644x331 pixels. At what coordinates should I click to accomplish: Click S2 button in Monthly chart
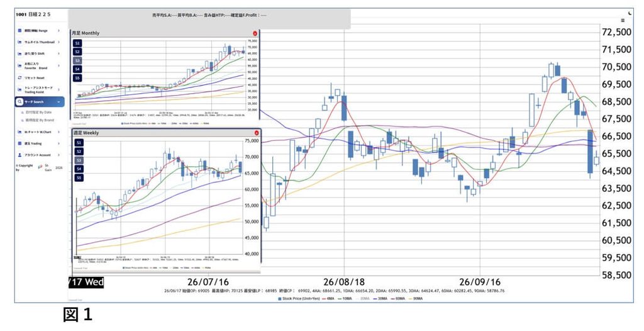[77, 52]
